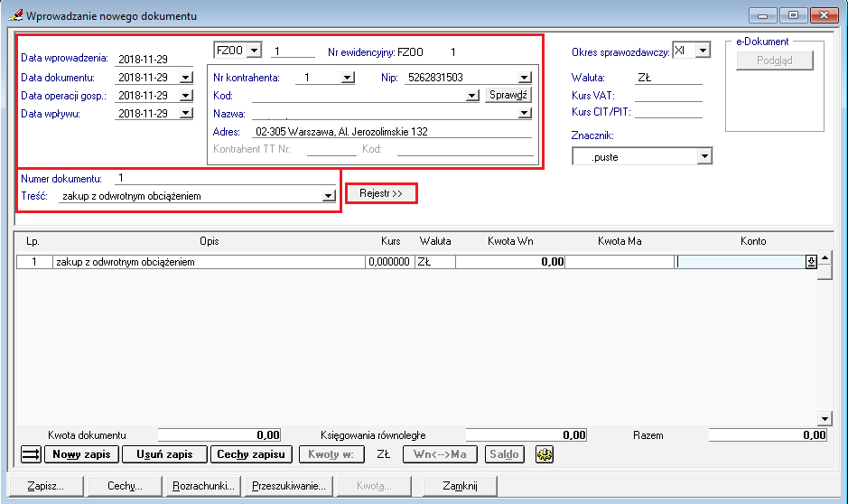Click the Rejestr >> button
Image resolution: width=848 pixels, height=504 pixels.
(381, 193)
